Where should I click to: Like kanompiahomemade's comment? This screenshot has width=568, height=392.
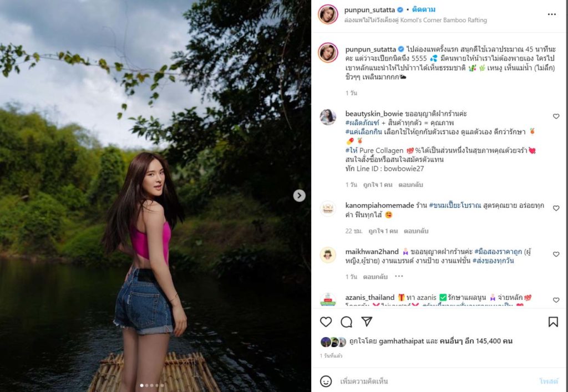(556, 208)
